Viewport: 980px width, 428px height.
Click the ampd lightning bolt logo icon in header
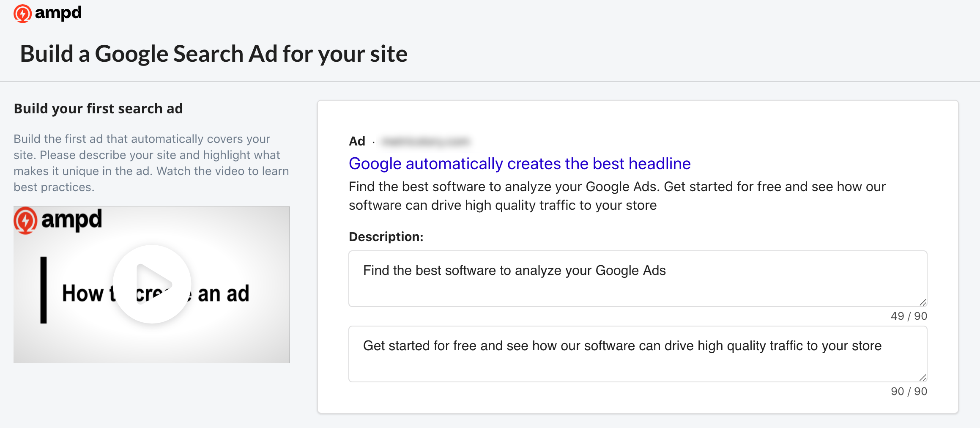(x=22, y=14)
